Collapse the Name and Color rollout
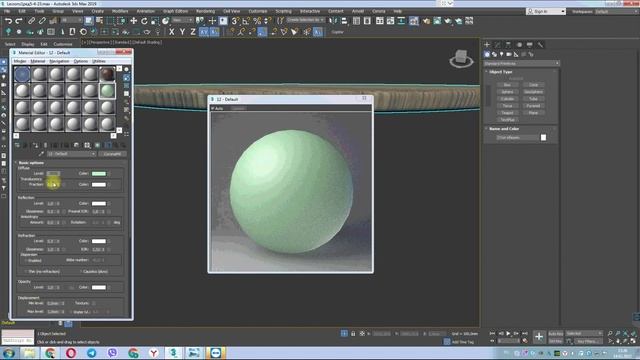 tap(504, 129)
